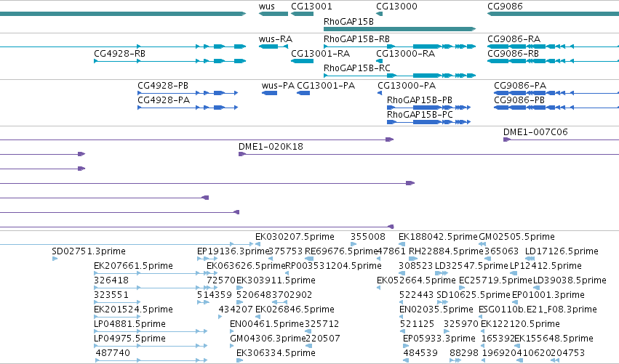Select EST LP04881.5prime

(129, 324)
